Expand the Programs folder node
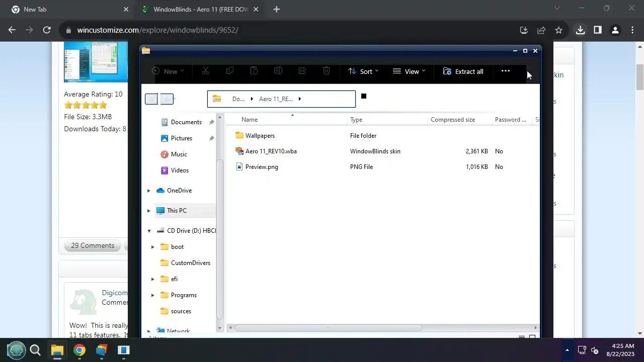 (153, 295)
